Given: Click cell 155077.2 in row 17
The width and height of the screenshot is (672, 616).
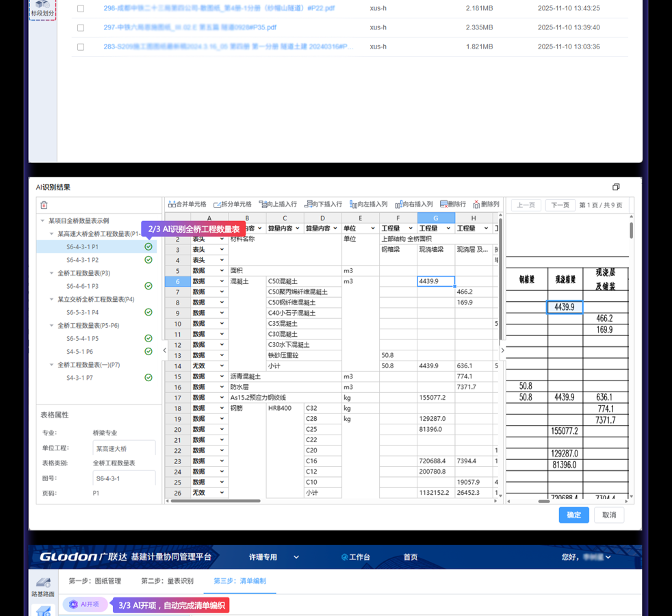Looking at the screenshot, I should [436, 398].
